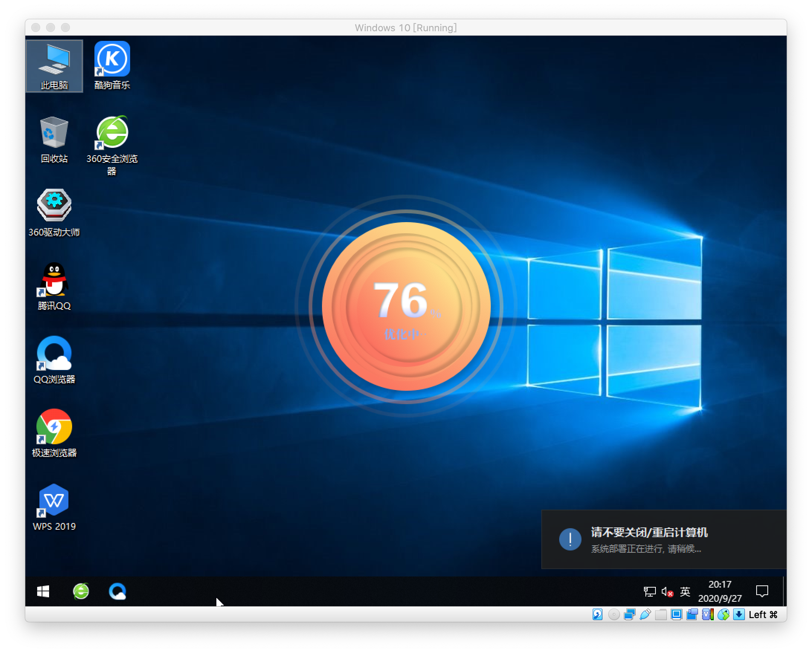Click the VirtualBox shared folders icon
The width and height of the screenshot is (812, 653).
pos(661,614)
